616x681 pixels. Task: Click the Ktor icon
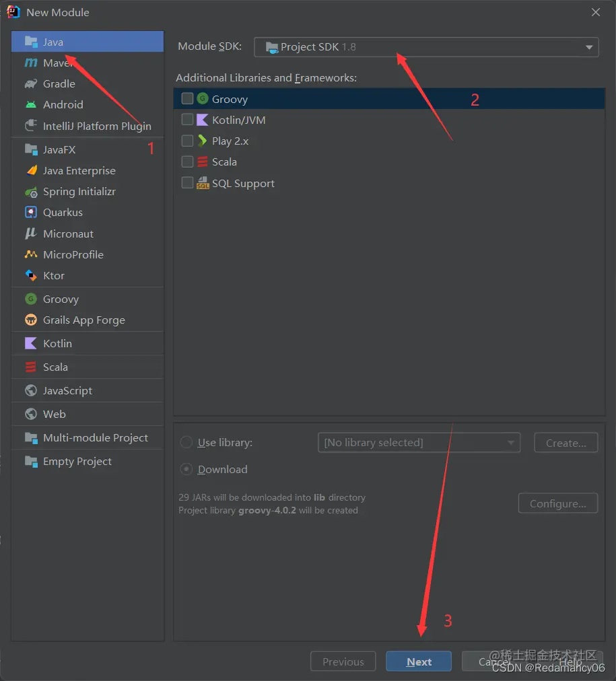click(x=31, y=275)
